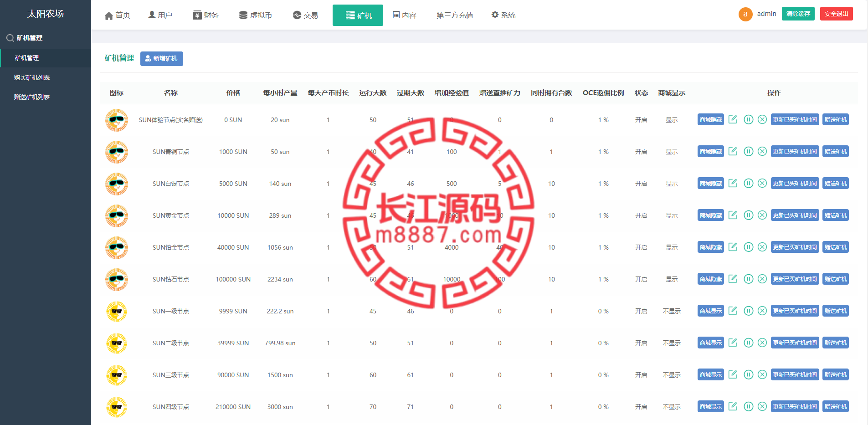Click 赠送矿机 for SUN四级节点 row
Viewport: 868px width, 425px height.
(x=836, y=407)
